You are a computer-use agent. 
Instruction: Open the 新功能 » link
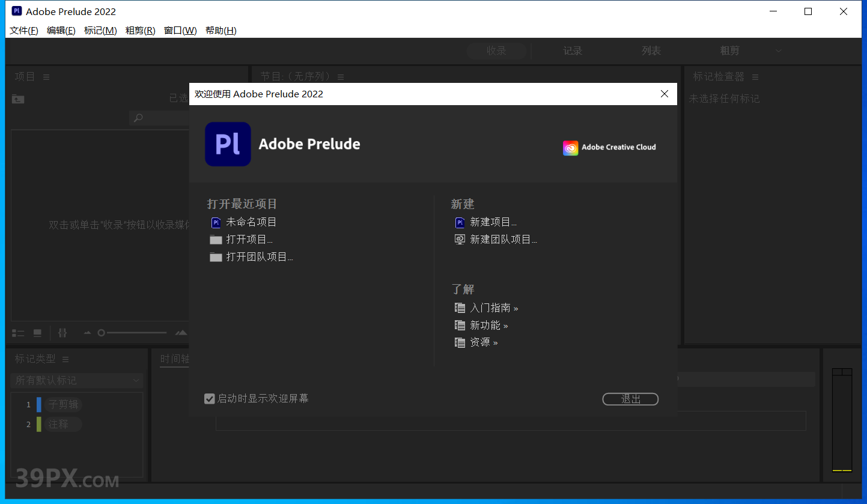point(489,326)
